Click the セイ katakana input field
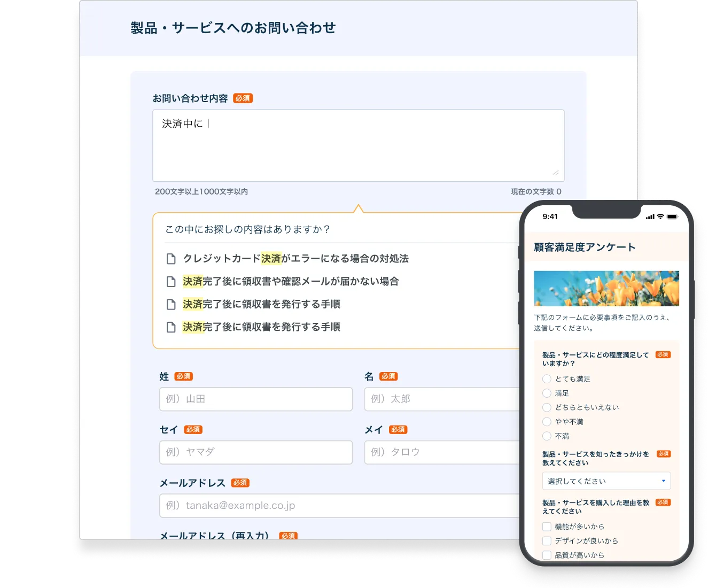The image size is (716, 588). tap(256, 452)
